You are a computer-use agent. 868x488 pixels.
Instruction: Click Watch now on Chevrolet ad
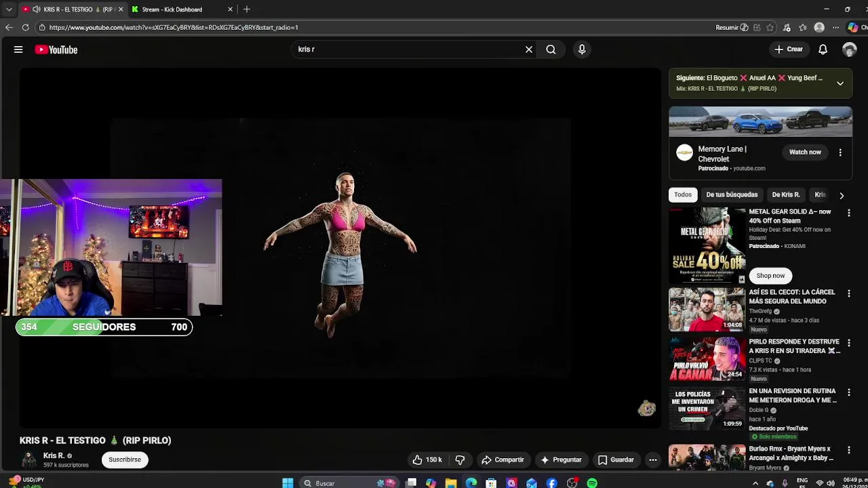click(805, 152)
